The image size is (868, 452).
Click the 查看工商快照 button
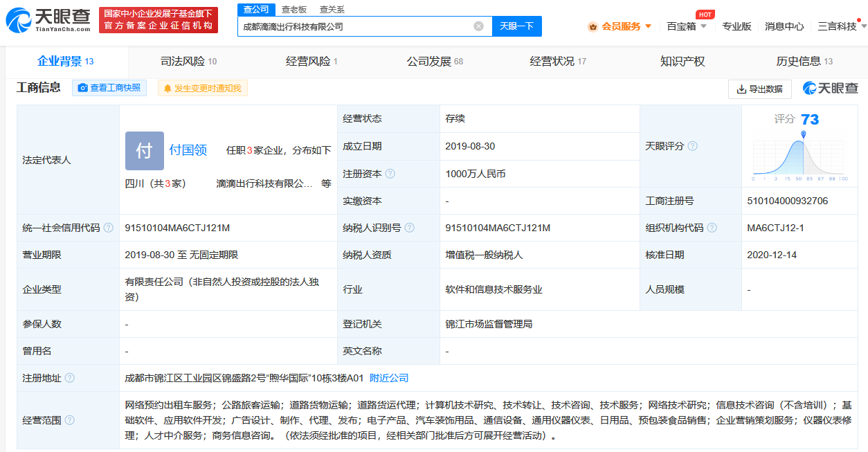click(x=109, y=88)
